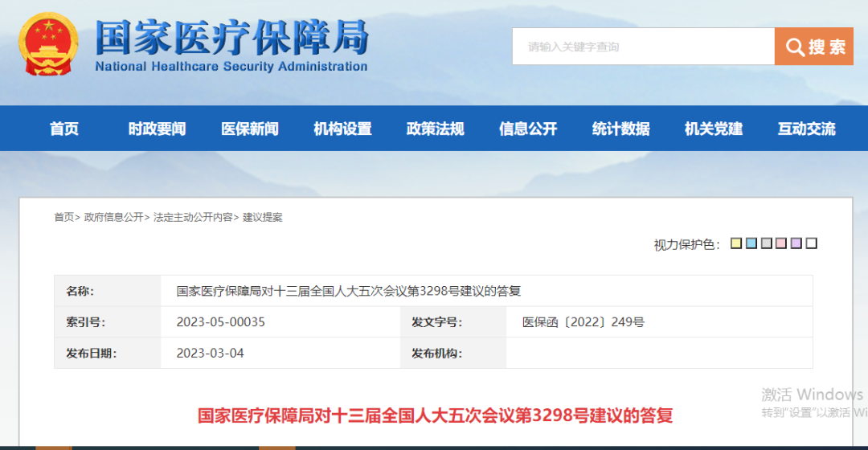868x450 pixels.
Task: Open 信息公开 in the navigation bar
Action: [x=528, y=129]
